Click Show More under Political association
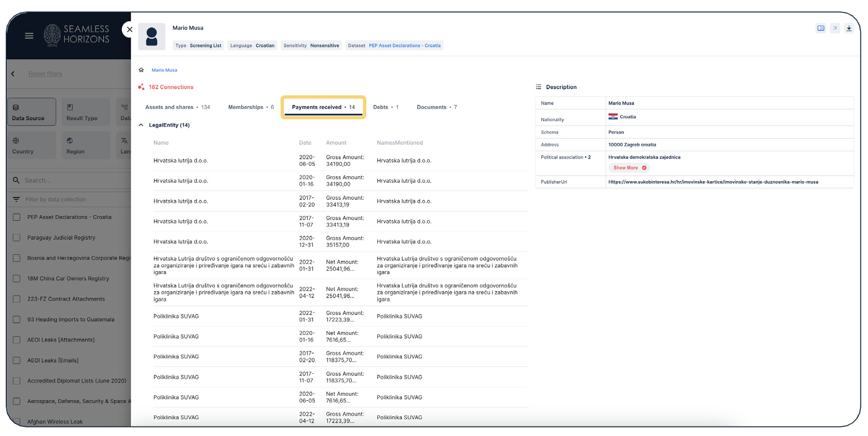The height and width of the screenshot is (436, 868). 630,168
